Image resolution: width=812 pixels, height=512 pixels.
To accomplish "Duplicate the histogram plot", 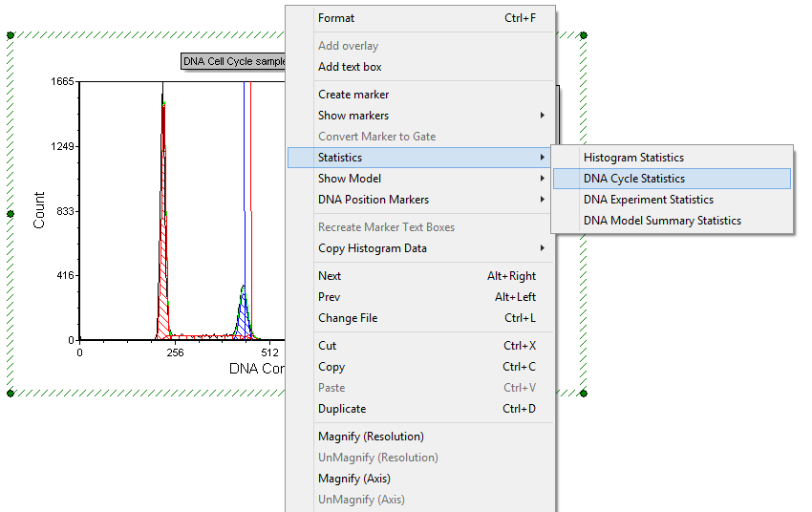I will coord(342,409).
